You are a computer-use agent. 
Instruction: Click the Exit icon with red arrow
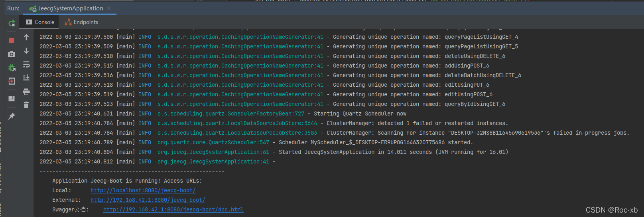pyautogui.click(x=12, y=81)
